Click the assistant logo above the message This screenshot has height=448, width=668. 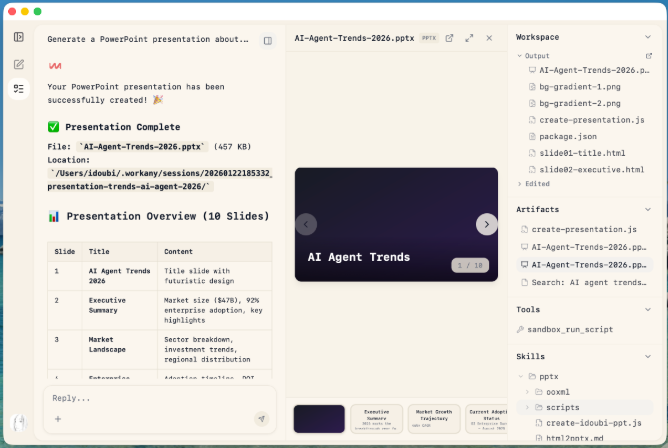click(55, 66)
